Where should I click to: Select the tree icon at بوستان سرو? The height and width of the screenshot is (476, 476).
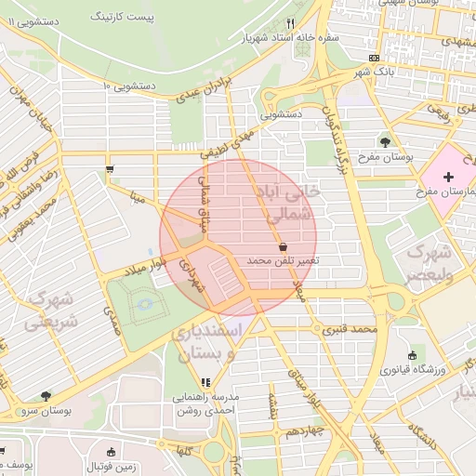click(x=46, y=396)
